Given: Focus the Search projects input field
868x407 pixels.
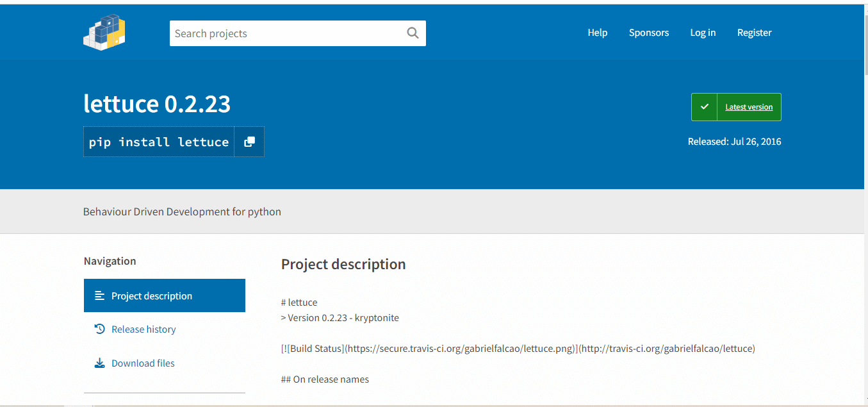Looking at the screenshot, I should pos(288,33).
